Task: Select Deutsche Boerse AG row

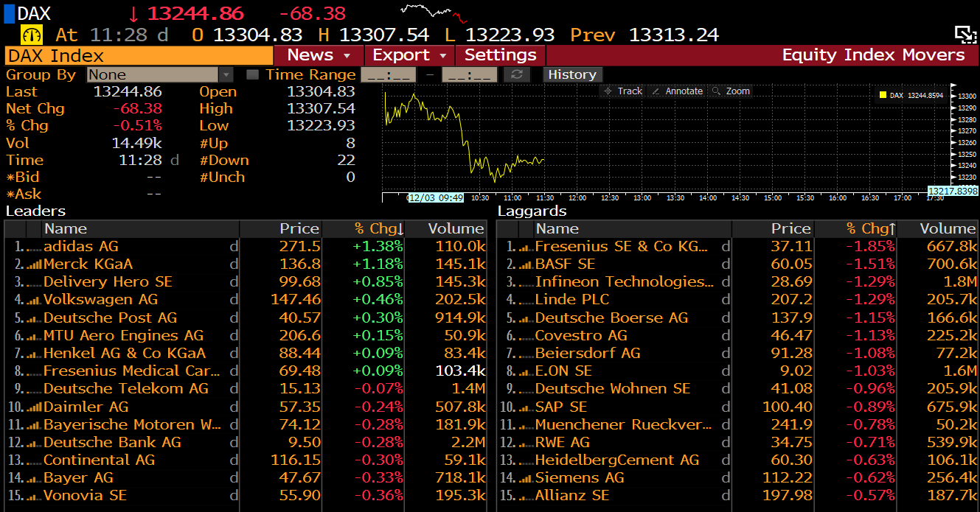Action: [x=737, y=318]
